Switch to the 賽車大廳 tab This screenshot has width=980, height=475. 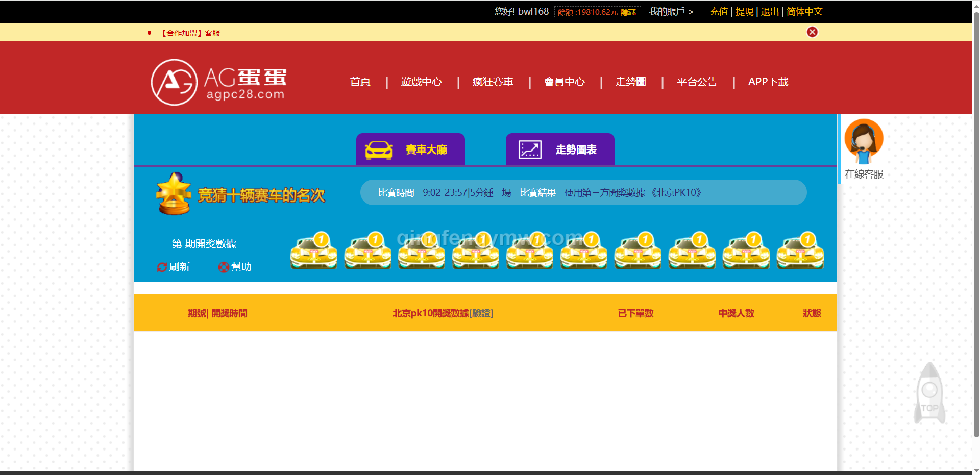point(410,149)
